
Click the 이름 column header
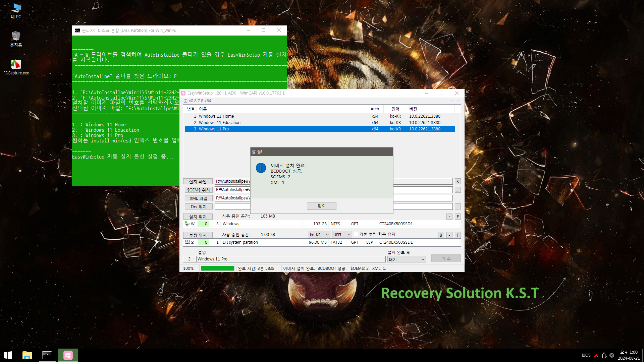pyautogui.click(x=281, y=109)
